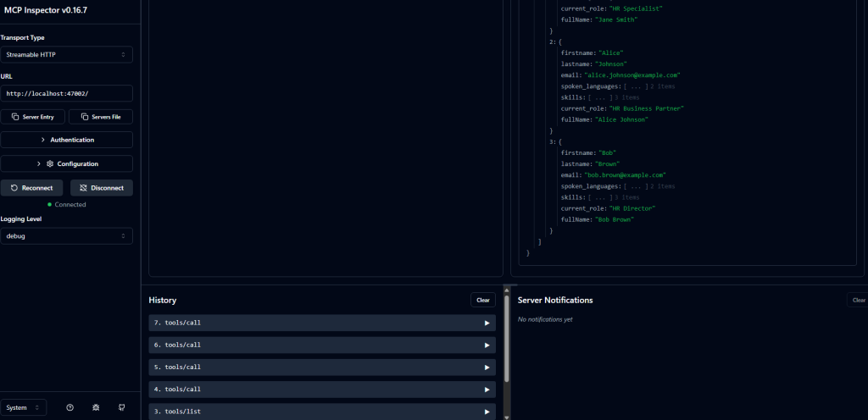Screen dimensions: 868x420
Task: Expand history entry 5 tools/call arrow
Action: pos(487,367)
